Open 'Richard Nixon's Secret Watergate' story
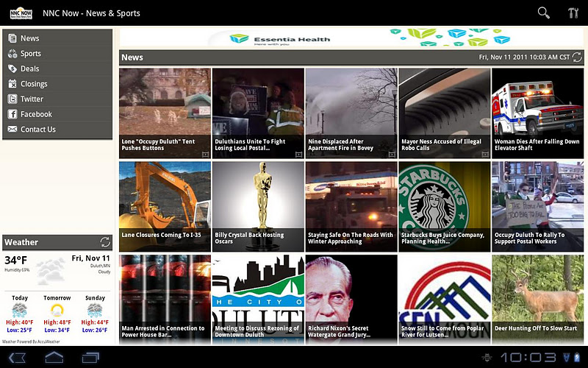The height and width of the screenshot is (368, 588). point(351,300)
